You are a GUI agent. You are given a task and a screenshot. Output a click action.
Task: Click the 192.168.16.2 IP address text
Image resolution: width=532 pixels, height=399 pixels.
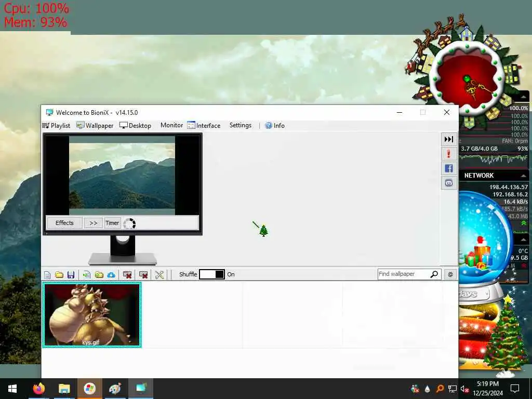(510, 194)
